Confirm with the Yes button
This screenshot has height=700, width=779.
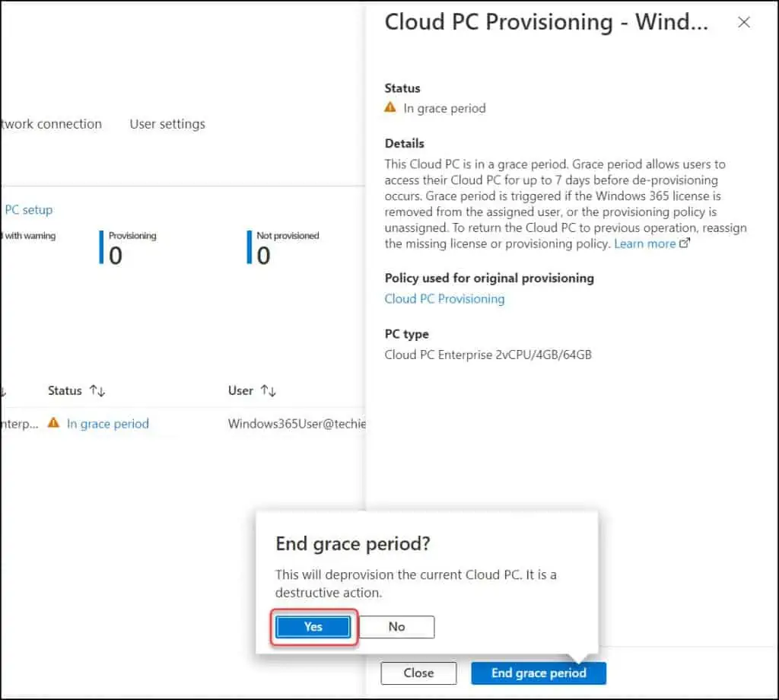pos(313,626)
